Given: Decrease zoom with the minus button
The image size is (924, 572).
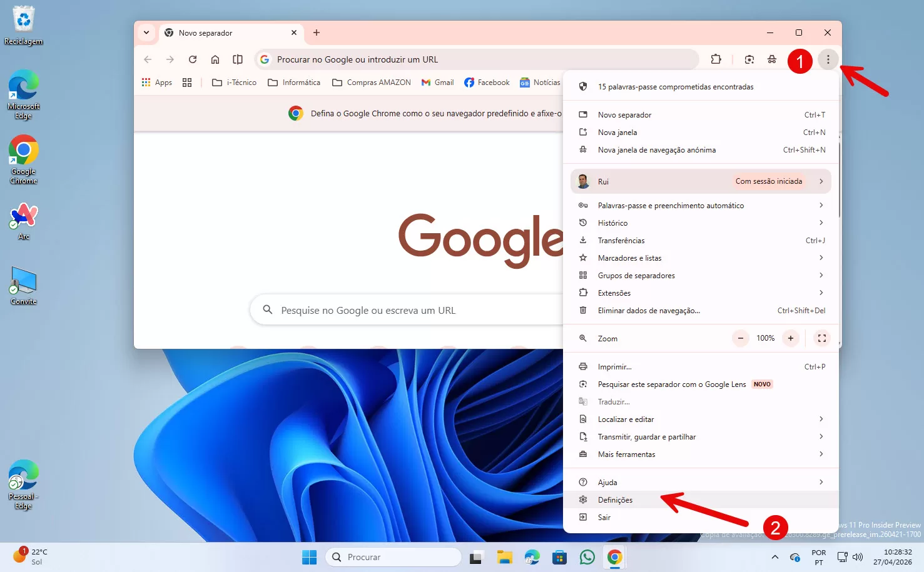Looking at the screenshot, I should coord(741,338).
